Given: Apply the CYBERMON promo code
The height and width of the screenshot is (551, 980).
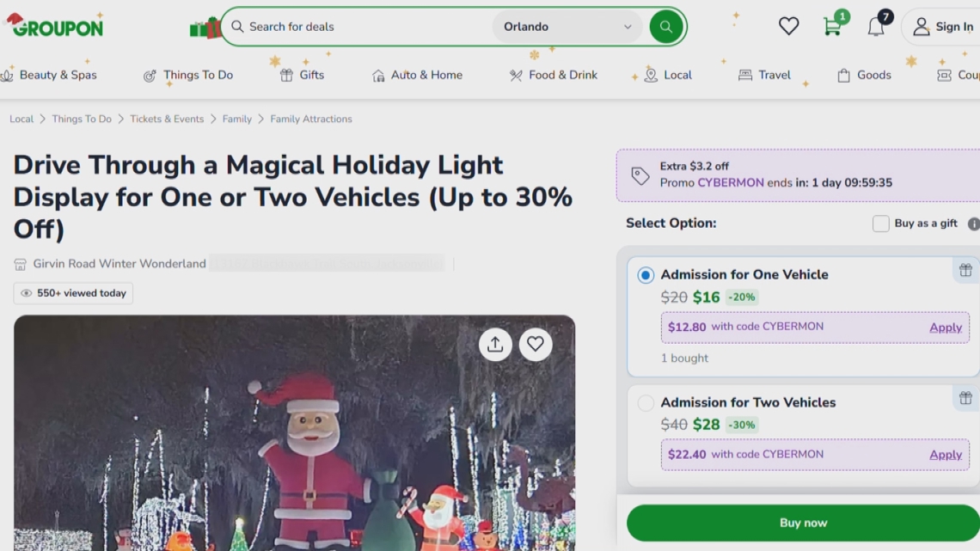Looking at the screenshot, I should 945,328.
